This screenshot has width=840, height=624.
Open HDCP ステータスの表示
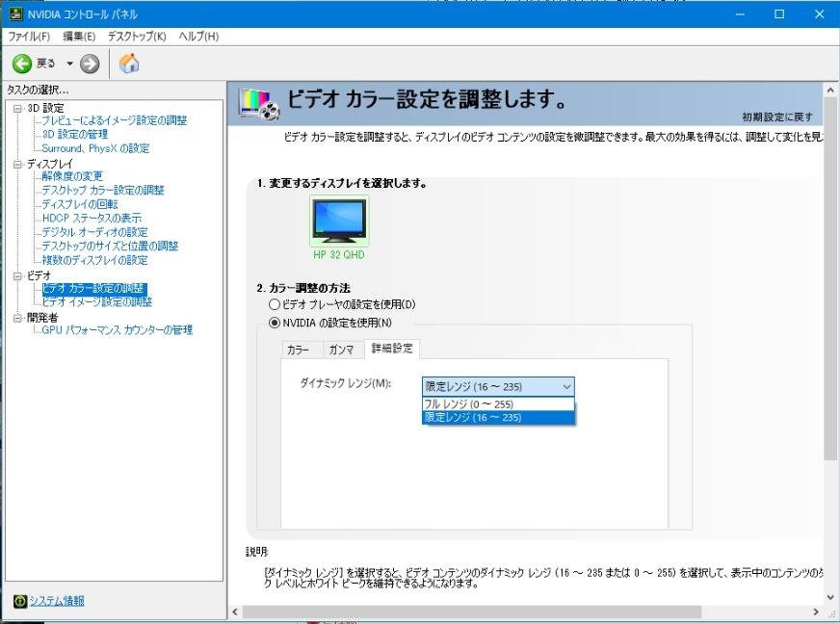tap(92, 218)
